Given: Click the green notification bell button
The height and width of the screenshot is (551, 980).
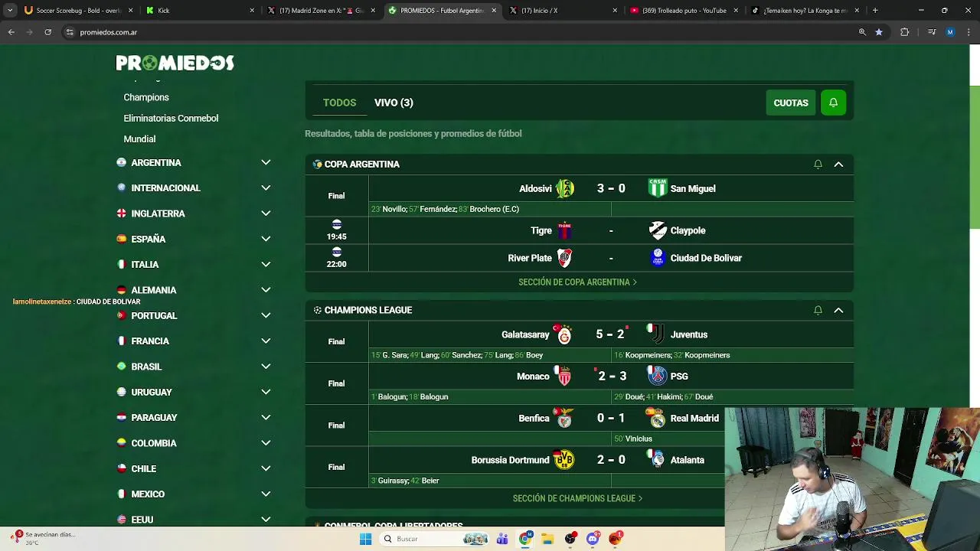Looking at the screenshot, I should tap(833, 103).
